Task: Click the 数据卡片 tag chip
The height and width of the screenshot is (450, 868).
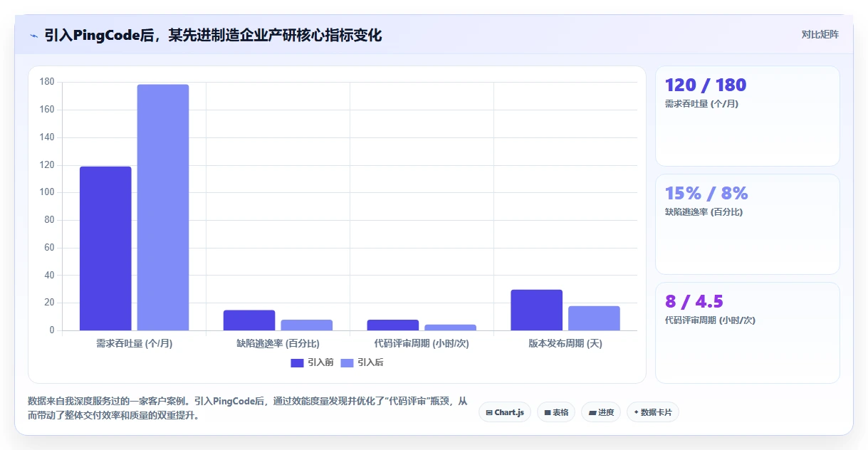Action: click(653, 412)
